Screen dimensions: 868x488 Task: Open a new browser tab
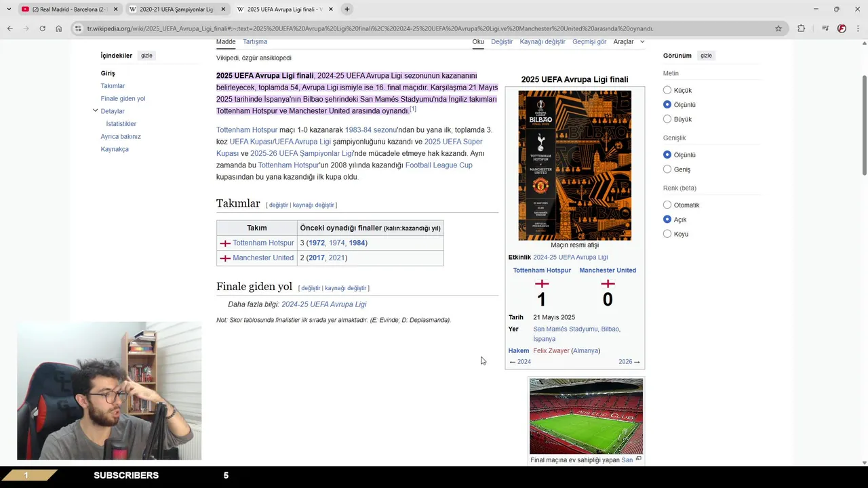347,9
